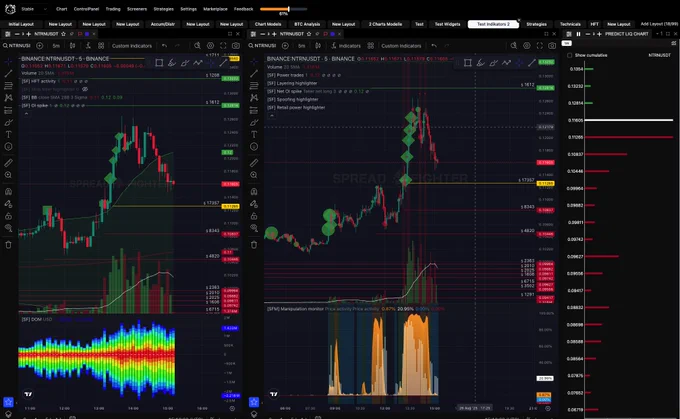680x419 pixels.
Task: Click blue color square in right panel header
Action: point(332,34)
